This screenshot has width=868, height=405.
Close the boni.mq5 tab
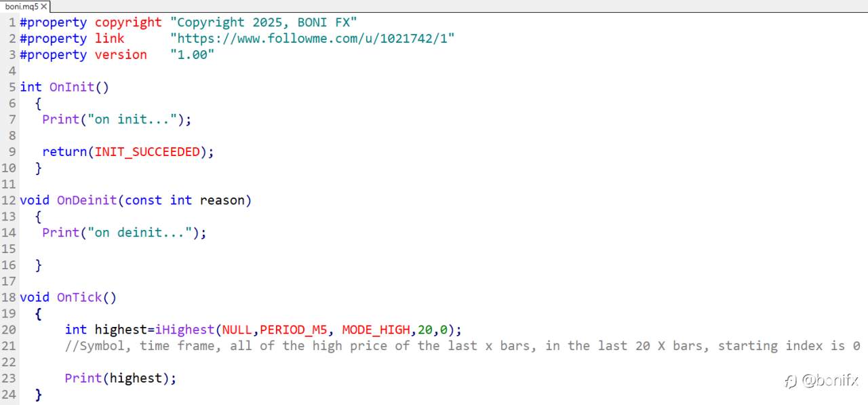44,6
